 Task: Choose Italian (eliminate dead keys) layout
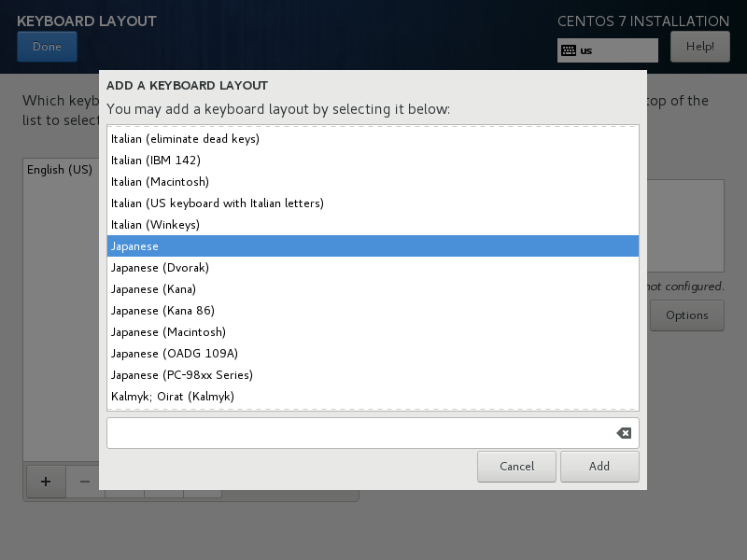coord(373,139)
